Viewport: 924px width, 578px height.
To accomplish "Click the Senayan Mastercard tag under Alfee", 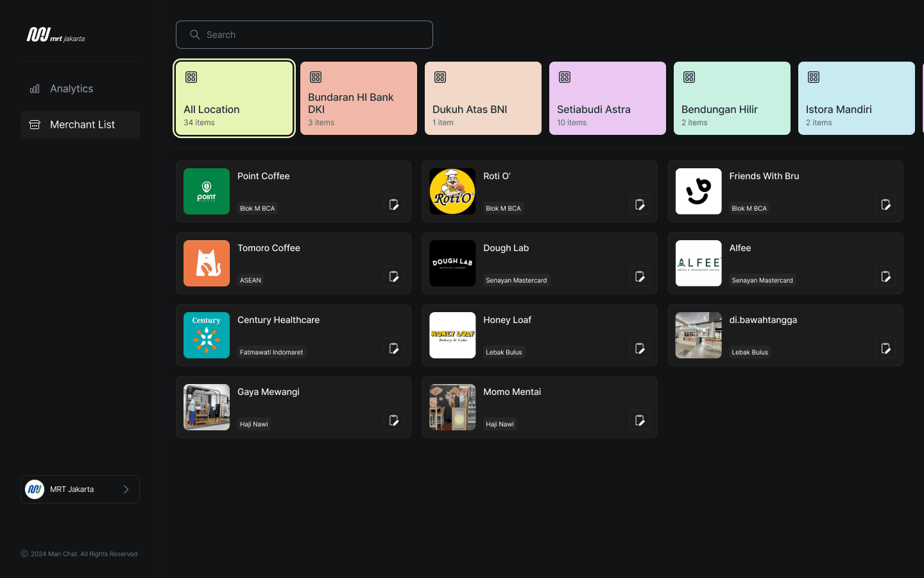I will click(762, 280).
